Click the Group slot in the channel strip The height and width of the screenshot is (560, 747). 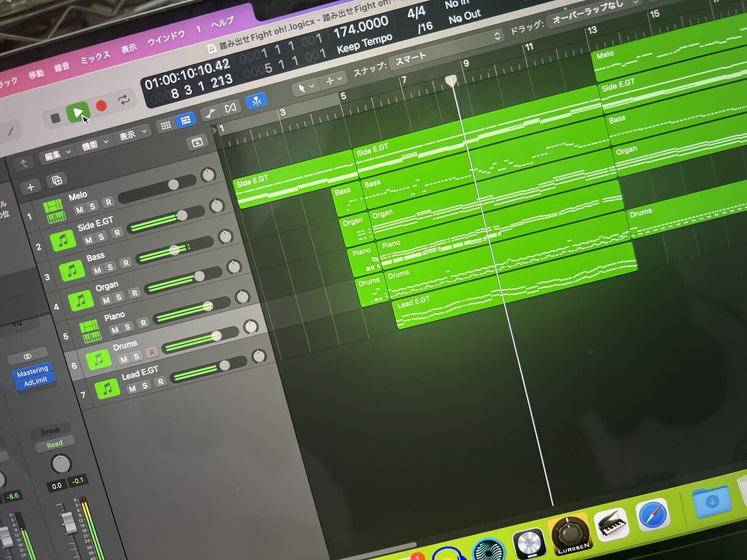(x=50, y=431)
